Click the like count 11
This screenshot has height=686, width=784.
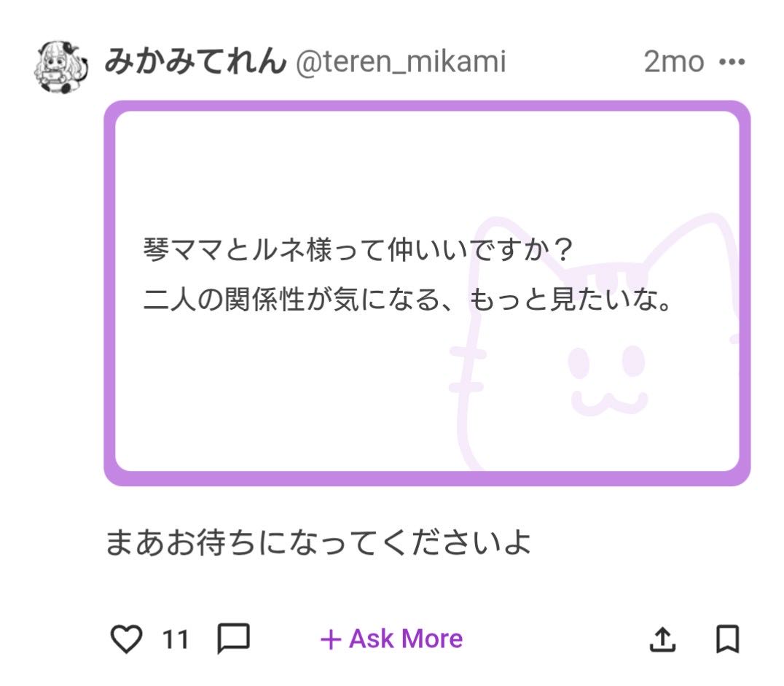pyautogui.click(x=176, y=640)
